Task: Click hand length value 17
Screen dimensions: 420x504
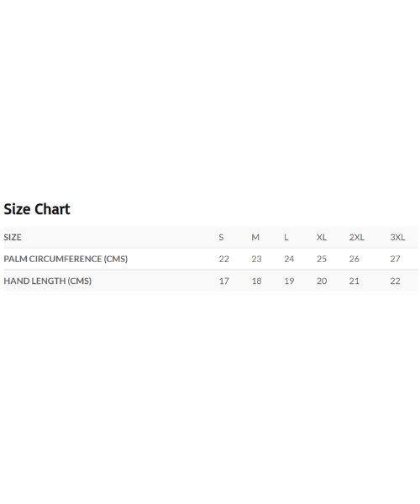Action: pos(224,281)
